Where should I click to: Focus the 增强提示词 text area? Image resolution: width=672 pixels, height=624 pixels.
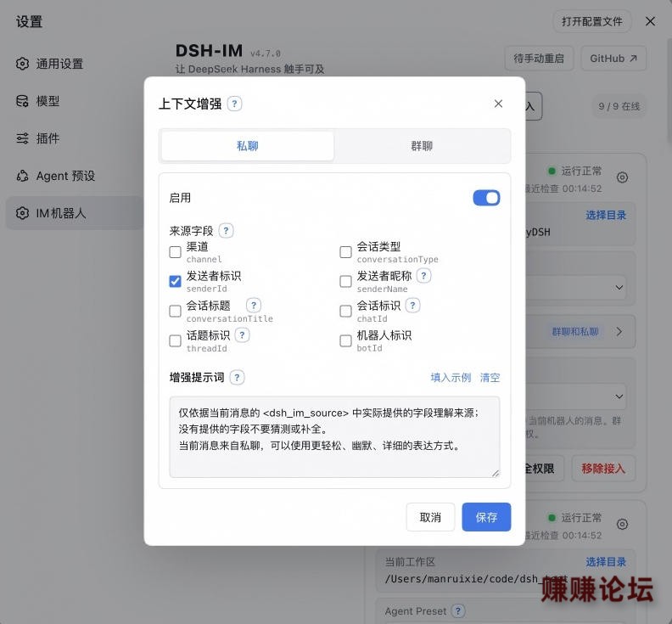click(334, 436)
